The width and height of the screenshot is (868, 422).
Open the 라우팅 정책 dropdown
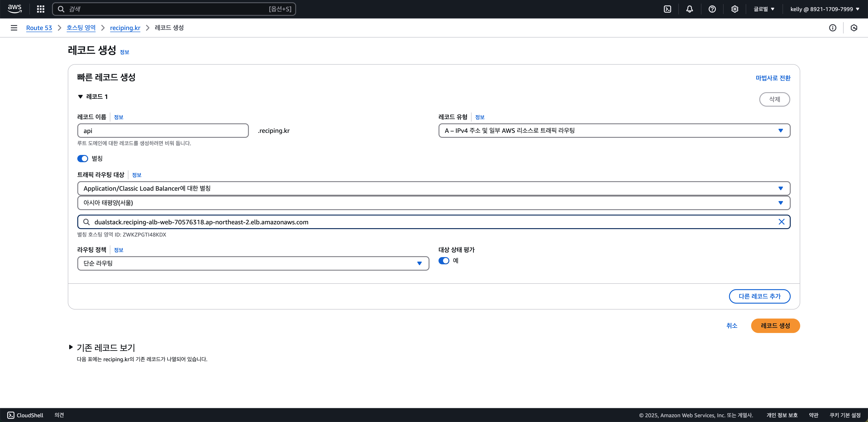coord(253,263)
